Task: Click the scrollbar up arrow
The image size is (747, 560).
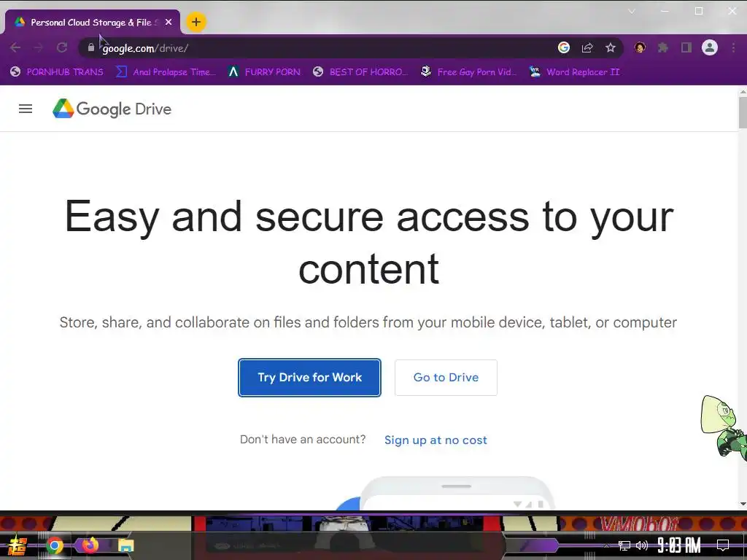Action: pos(743,90)
